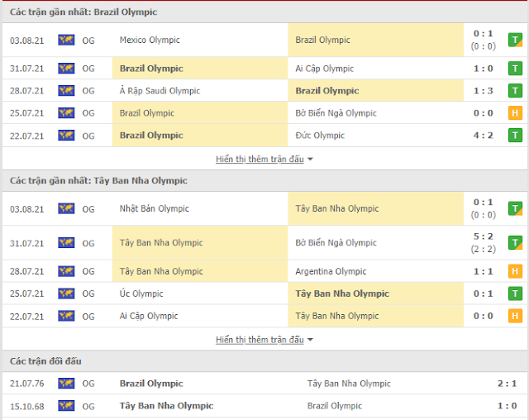Open Mexico Olympic team link
Image resolution: width=529 pixels, height=420 pixels.
150,40
